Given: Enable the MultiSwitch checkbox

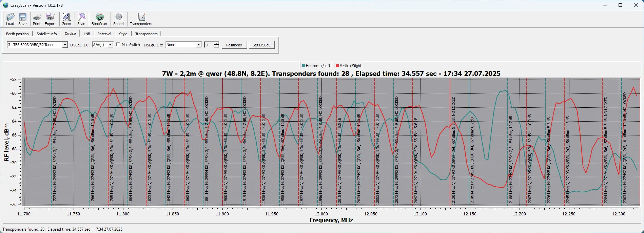Looking at the screenshot, I should 118,45.
